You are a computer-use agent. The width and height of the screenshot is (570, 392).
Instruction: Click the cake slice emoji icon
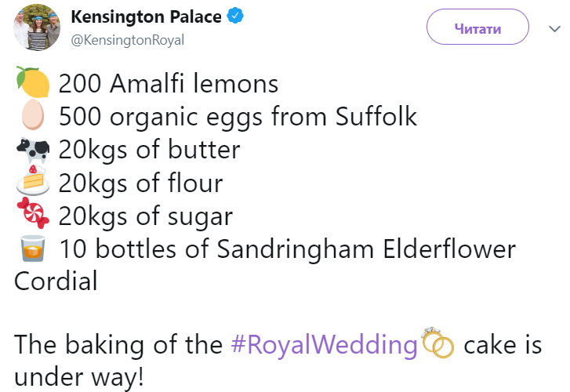tap(33, 182)
